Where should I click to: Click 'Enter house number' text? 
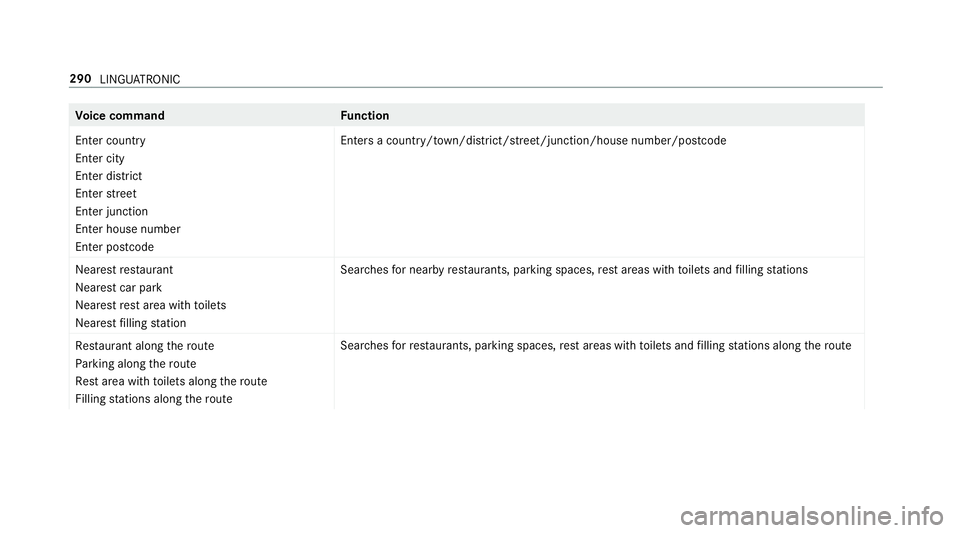pyautogui.click(x=128, y=229)
